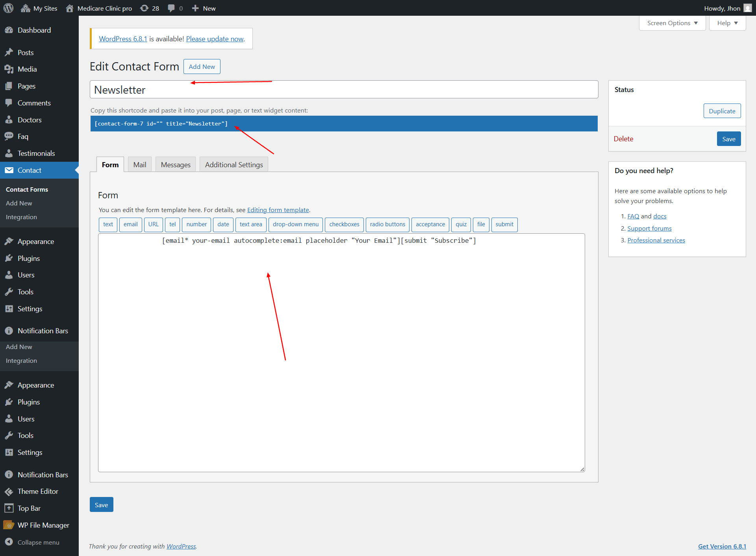
Task: Visit Medicare Clinic pro home icon
Action: [70, 8]
